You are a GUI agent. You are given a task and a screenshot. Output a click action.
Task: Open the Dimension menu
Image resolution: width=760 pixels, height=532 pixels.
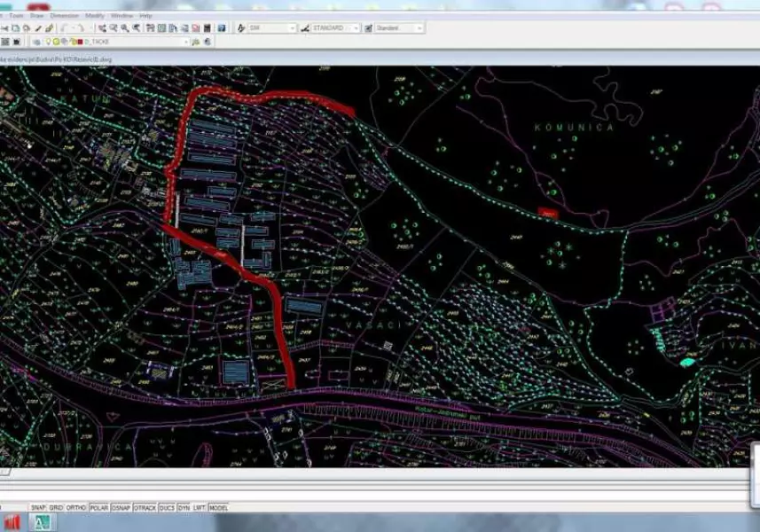(64, 16)
